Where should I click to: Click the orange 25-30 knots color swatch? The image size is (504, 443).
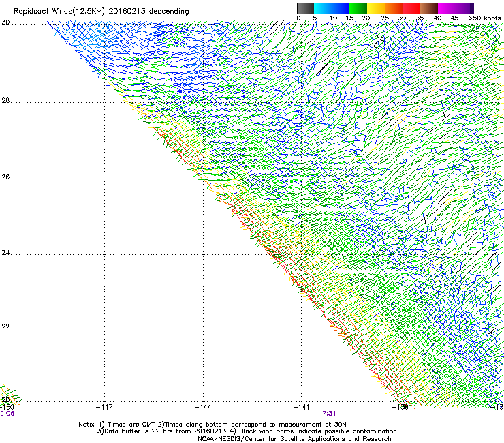point(394,8)
